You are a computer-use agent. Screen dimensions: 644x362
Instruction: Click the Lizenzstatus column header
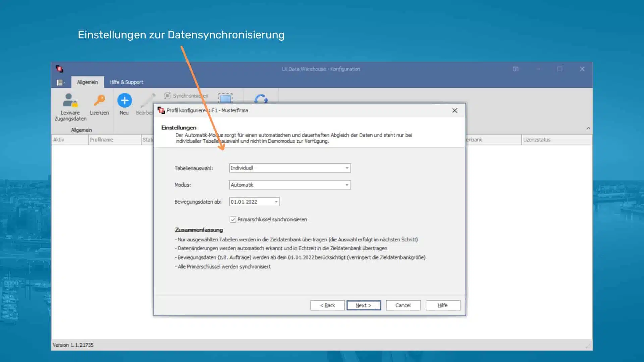pyautogui.click(x=537, y=140)
